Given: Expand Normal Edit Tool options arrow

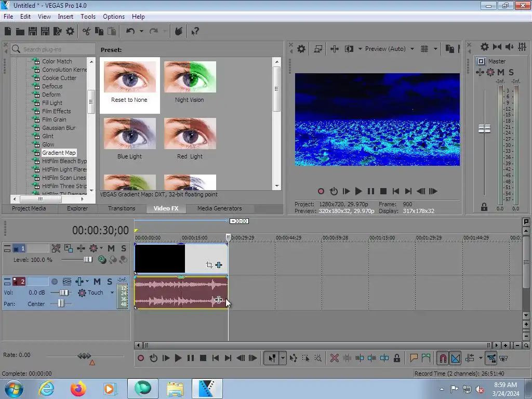Looking at the screenshot, I should click(283, 358).
